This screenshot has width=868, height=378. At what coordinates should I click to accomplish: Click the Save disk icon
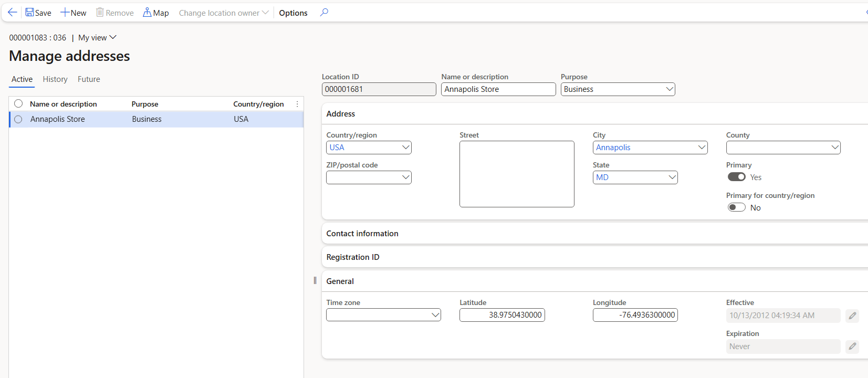(30, 12)
